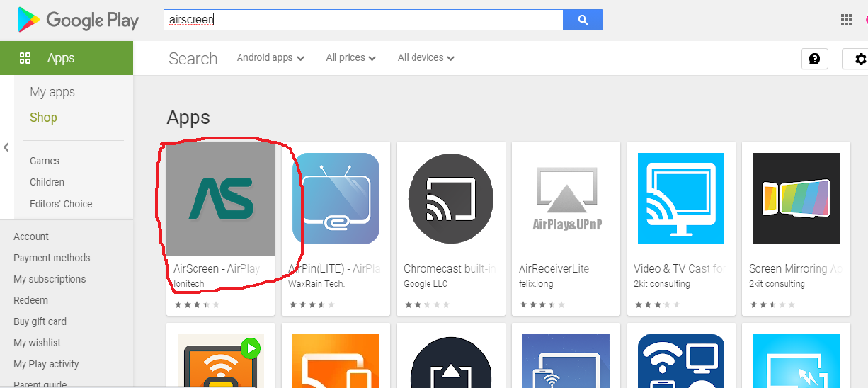
Task: Open Editors' Choice category
Action: coord(61,204)
